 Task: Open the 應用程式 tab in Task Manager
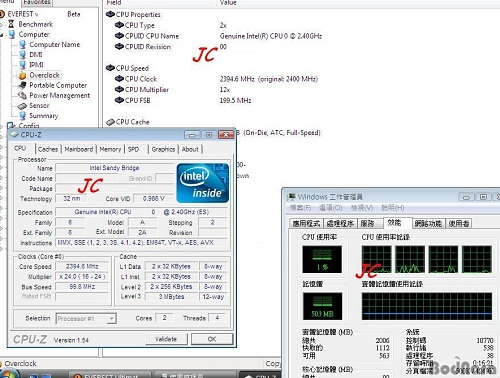306,223
